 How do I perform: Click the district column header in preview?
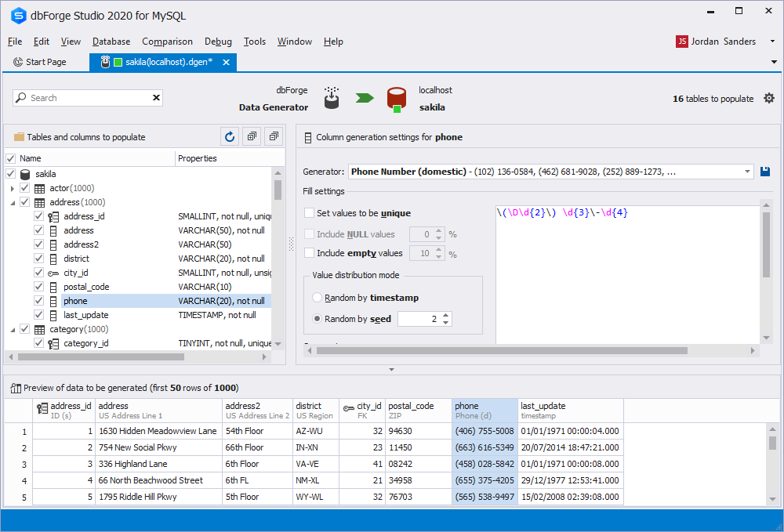tap(315, 410)
